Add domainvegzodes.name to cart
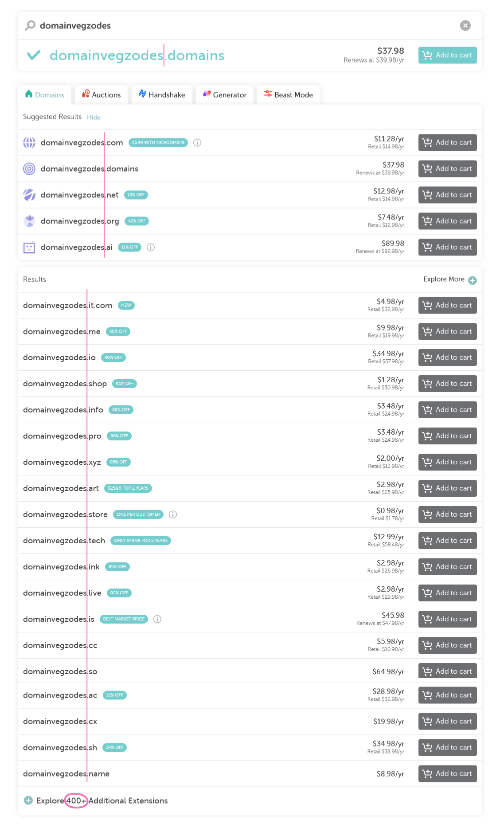The width and height of the screenshot is (504, 836). [x=447, y=774]
